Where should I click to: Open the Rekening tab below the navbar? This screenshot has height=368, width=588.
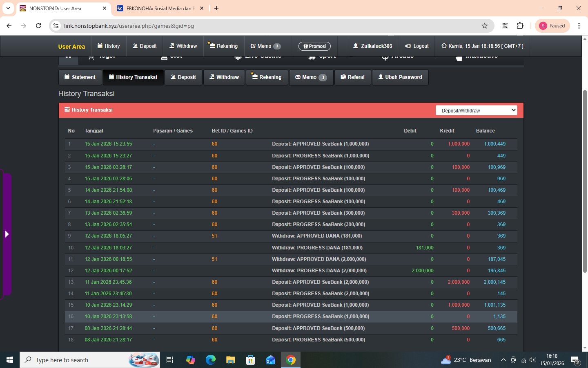coord(267,77)
